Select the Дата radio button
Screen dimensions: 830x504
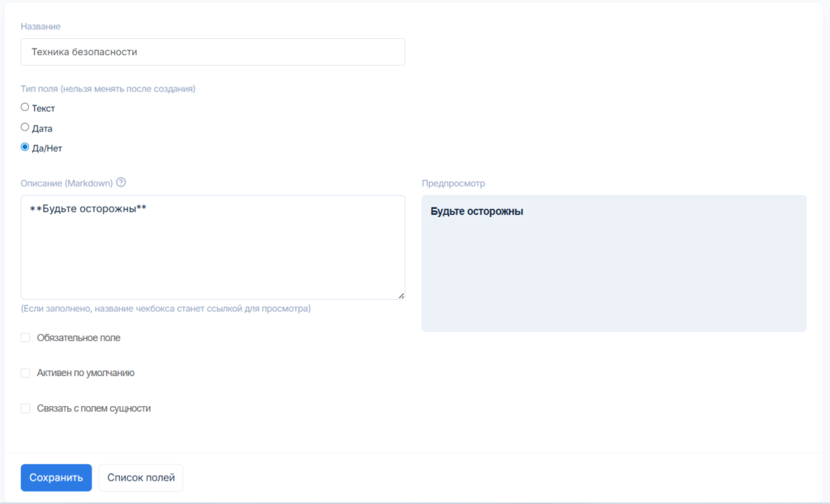tap(25, 127)
